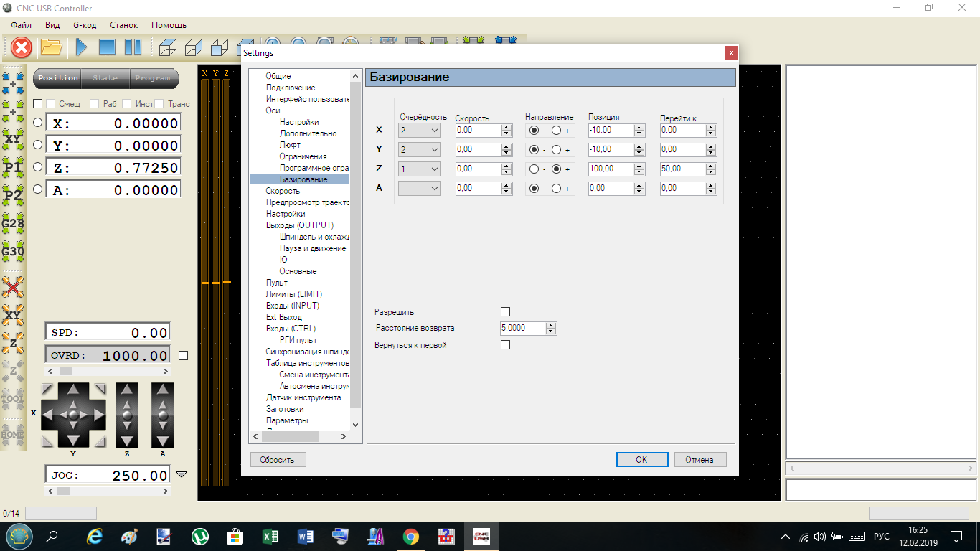980x551 pixels.
Task: Click A axis jog up arrow
Action: point(163,391)
